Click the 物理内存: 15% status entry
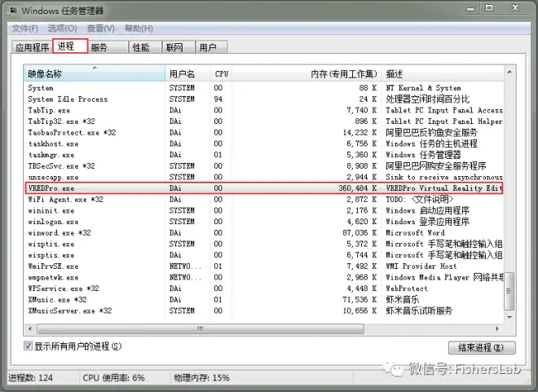 [x=202, y=378]
